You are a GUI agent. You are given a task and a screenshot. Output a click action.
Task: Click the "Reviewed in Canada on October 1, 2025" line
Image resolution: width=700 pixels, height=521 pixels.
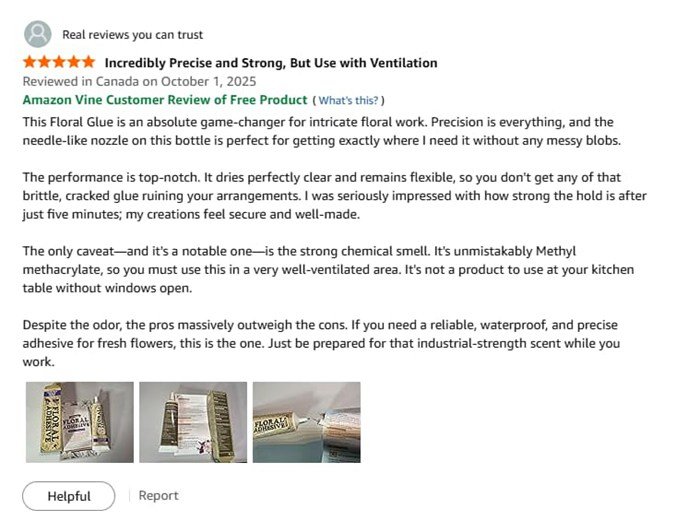click(x=139, y=81)
